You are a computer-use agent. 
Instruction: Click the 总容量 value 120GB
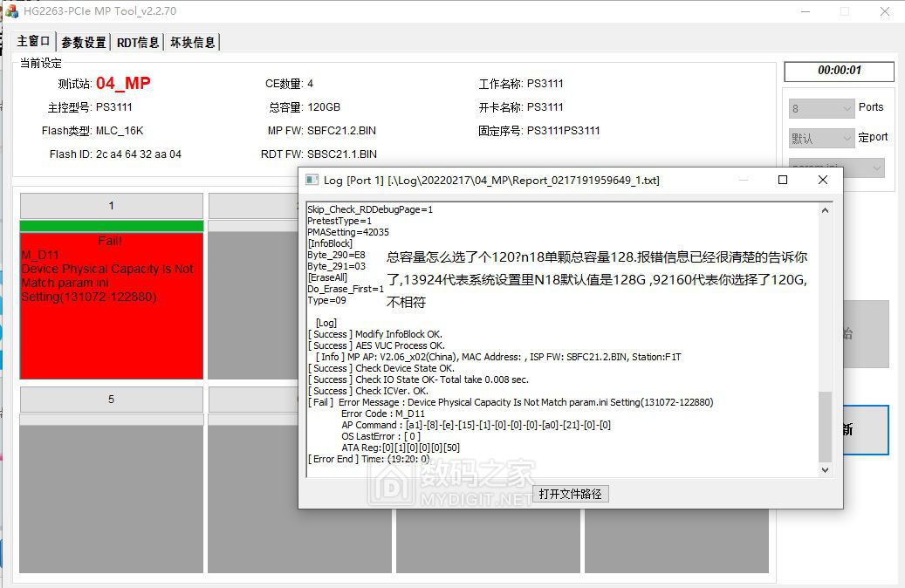click(324, 107)
